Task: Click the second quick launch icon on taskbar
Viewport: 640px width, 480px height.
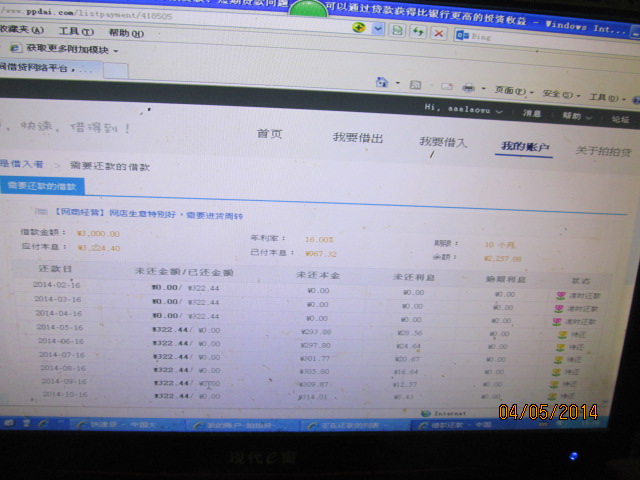Action: [x=27, y=423]
